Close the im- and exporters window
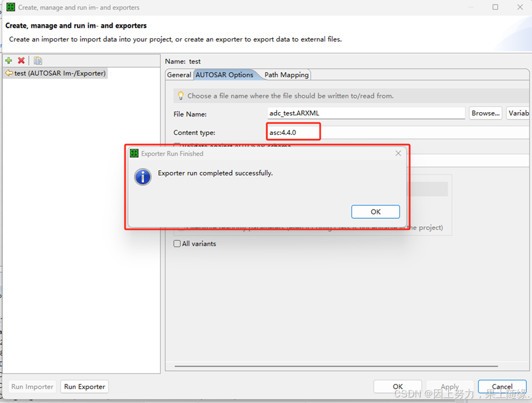 (520, 7)
